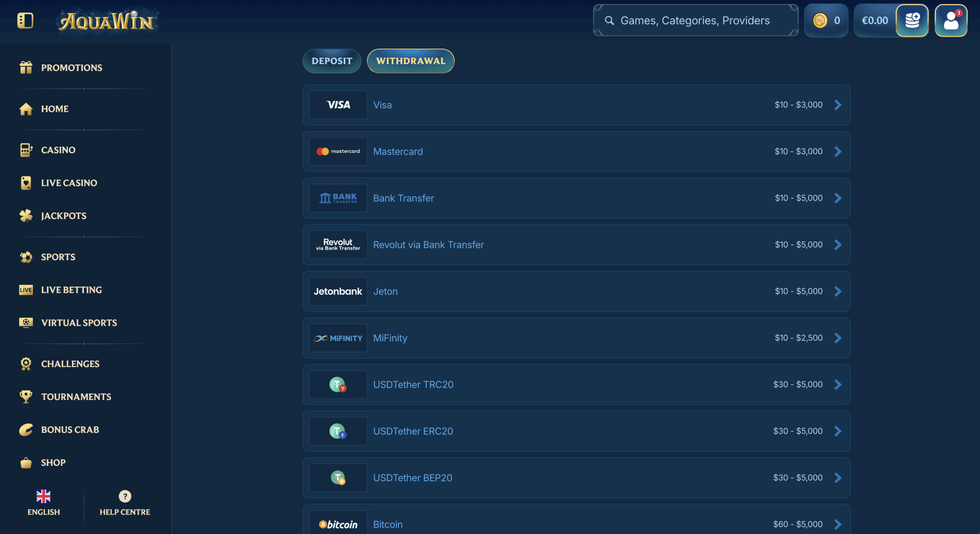Click the USDTether BEP20 method label
The width and height of the screenshot is (980, 534).
[413, 478]
